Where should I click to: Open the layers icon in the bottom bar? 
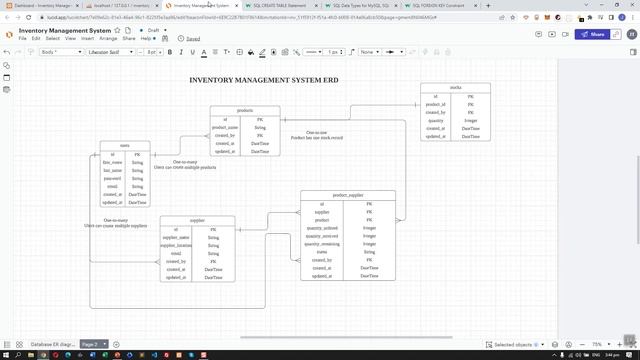pos(555,344)
